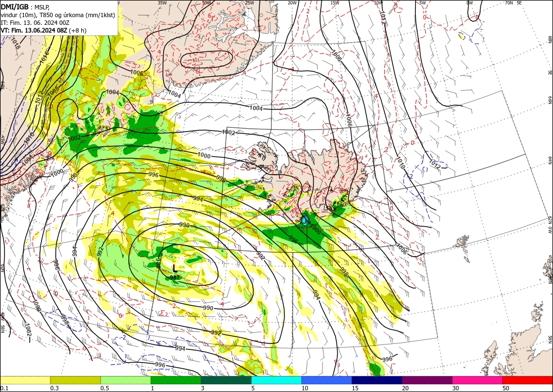Click the 10W longitude label on top edge

(x=378, y=3)
